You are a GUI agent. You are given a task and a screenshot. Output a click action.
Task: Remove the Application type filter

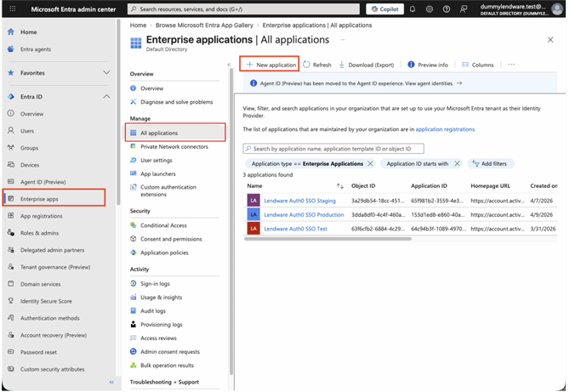click(370, 163)
